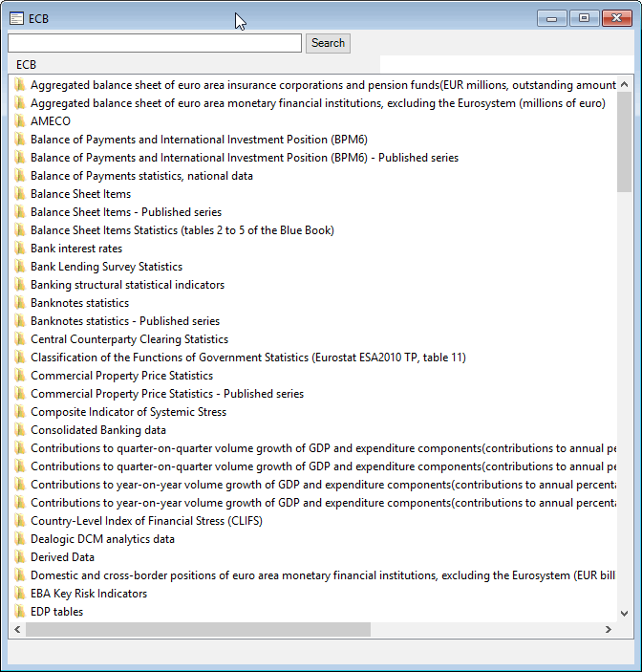Click folder icon beside Dealogic DCM analytics data

[x=20, y=539]
